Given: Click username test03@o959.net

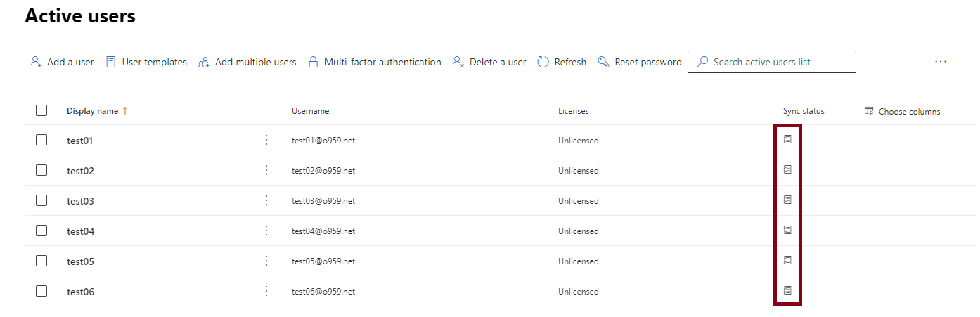Looking at the screenshot, I should click(323, 201).
